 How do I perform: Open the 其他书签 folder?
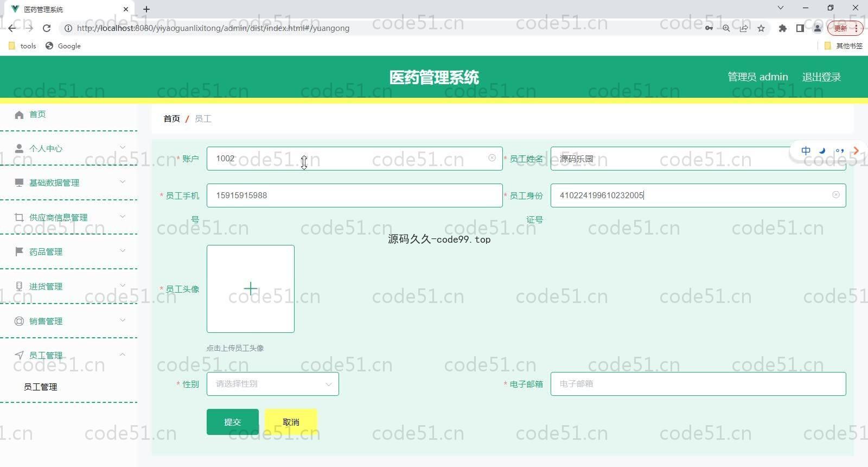(844, 46)
